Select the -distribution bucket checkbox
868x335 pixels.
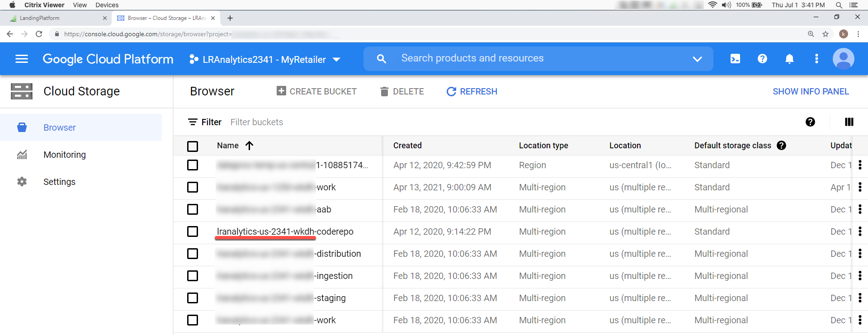193,254
